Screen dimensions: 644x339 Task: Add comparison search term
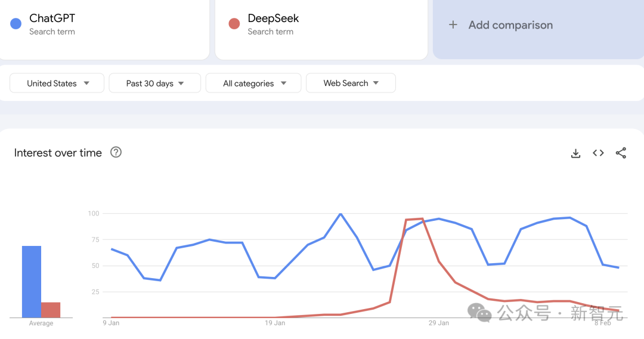point(538,30)
